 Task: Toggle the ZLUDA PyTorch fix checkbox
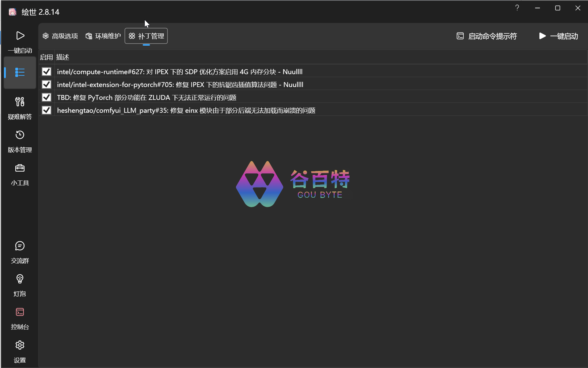pos(47,97)
